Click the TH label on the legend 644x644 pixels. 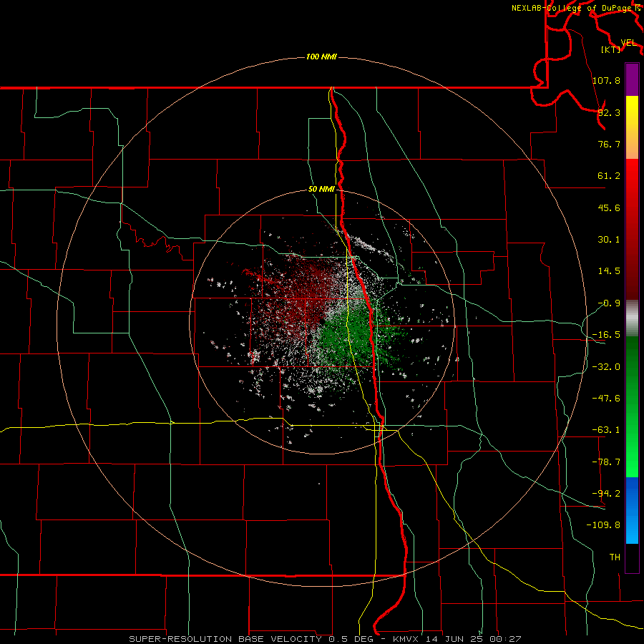pos(615,557)
